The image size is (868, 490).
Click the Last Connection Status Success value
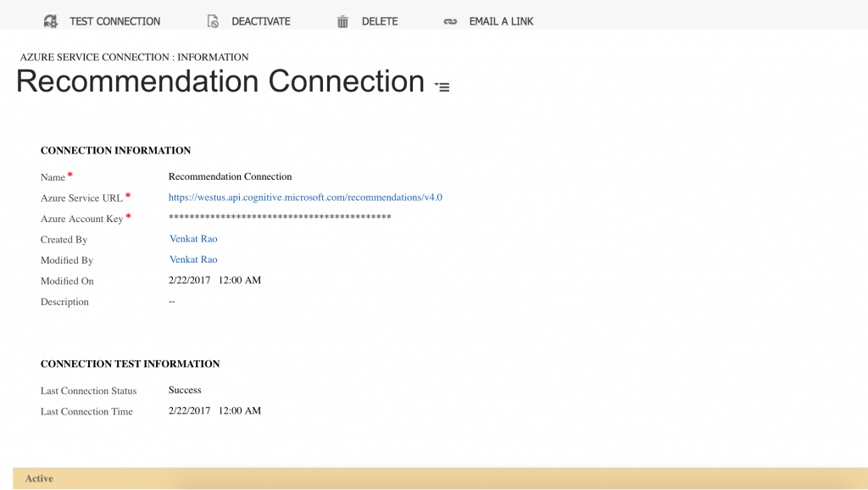click(x=185, y=390)
